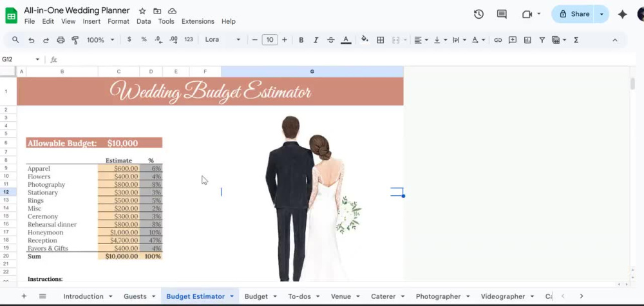Switch to the To-dos sheet tab

(x=299, y=296)
